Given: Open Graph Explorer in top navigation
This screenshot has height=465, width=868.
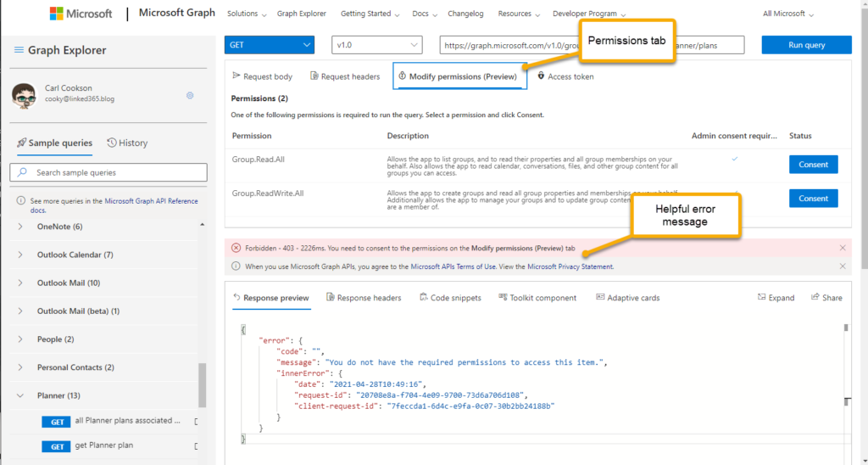Looking at the screenshot, I should [x=302, y=14].
